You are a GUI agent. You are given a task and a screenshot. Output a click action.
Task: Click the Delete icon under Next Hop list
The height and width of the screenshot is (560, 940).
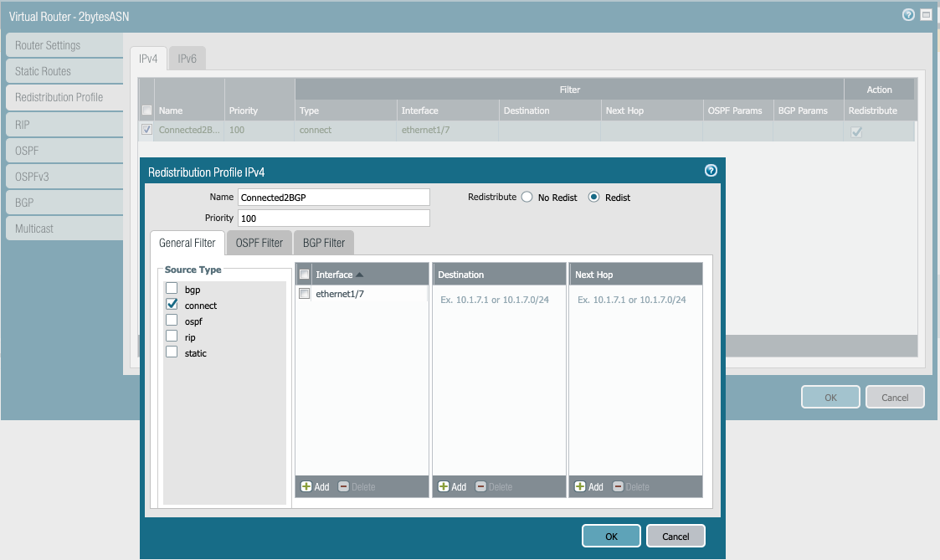[619, 486]
